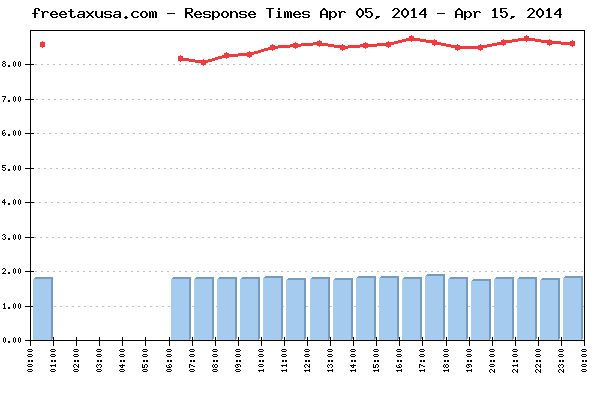
Task: Click the 2.00 y-axis label
Action: (x=11, y=272)
